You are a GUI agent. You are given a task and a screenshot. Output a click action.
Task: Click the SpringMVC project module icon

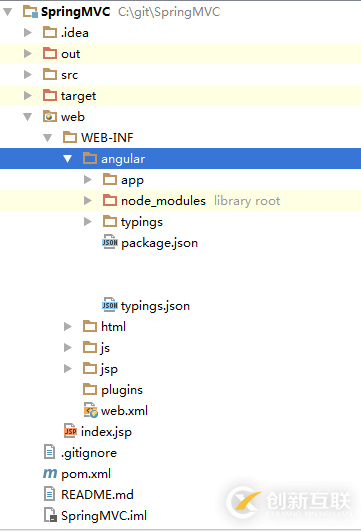30,12
